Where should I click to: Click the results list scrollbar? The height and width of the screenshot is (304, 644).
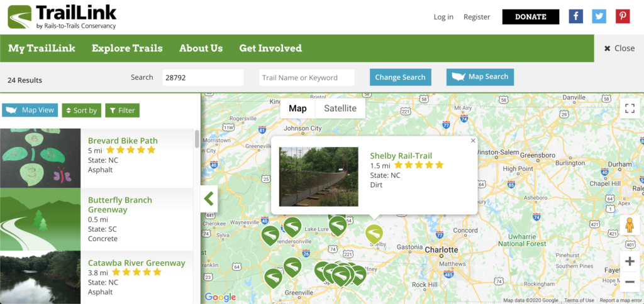tap(197, 139)
